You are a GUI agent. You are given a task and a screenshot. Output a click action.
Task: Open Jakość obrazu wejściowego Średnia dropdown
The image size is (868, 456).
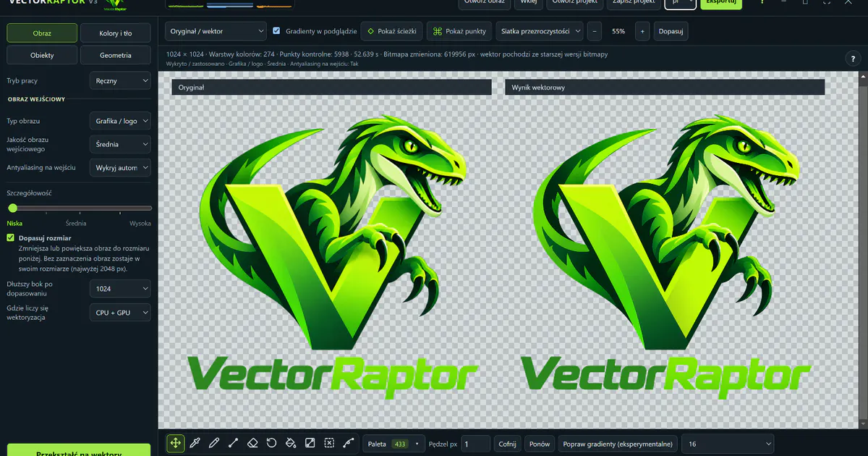(120, 144)
